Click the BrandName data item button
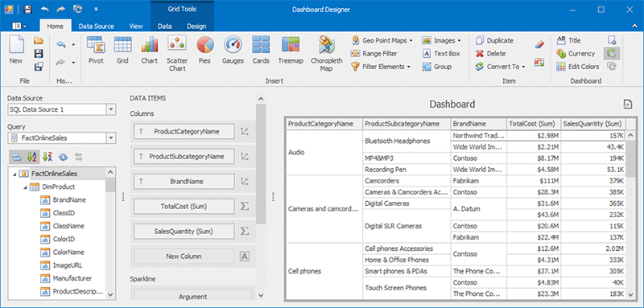The width and height of the screenshot is (644, 308). (x=184, y=181)
